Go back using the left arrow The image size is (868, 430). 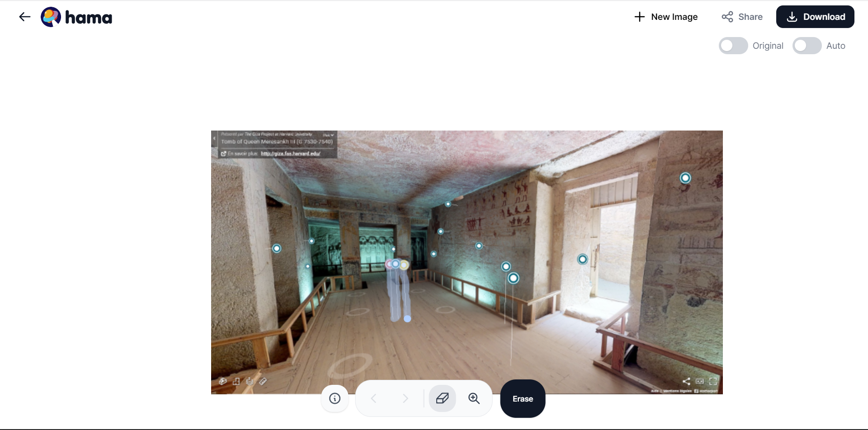coord(24,17)
